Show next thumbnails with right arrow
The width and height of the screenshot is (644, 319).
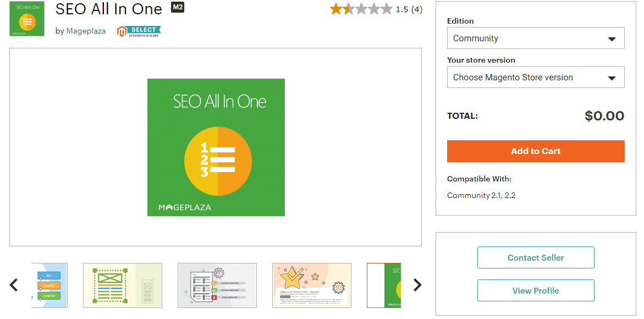click(x=417, y=285)
